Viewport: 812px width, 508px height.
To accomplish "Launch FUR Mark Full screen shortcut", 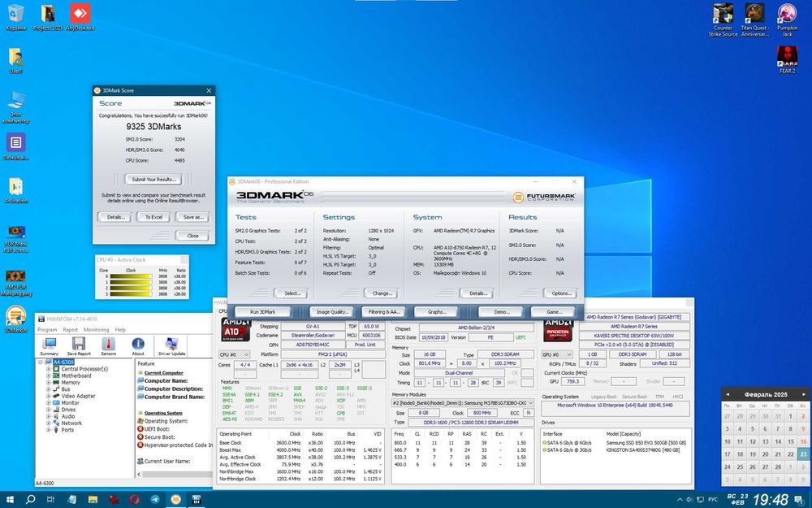I will coord(15,239).
